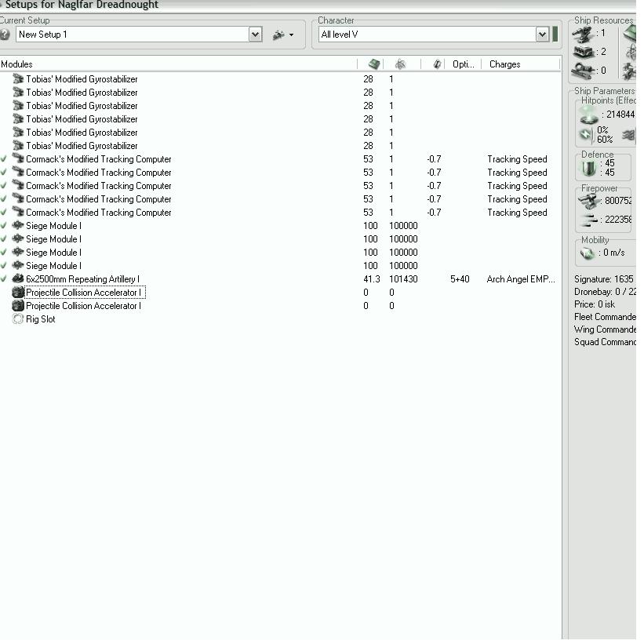Select the highlighted Projectile Collision Accelerator I
This screenshot has height=644, width=644.
tap(85, 293)
